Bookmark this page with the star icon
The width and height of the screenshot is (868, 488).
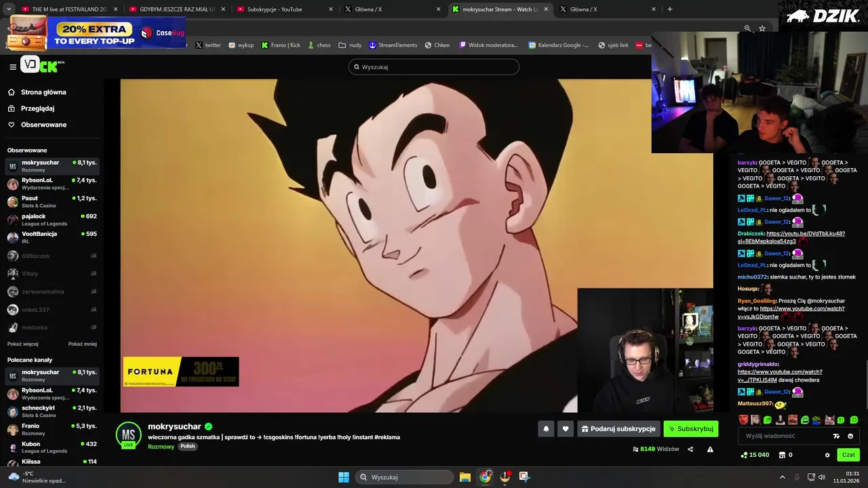pos(762,28)
